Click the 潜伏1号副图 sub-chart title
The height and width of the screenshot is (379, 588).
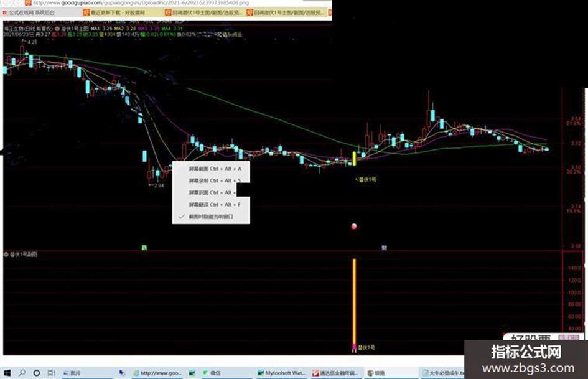click(x=23, y=255)
